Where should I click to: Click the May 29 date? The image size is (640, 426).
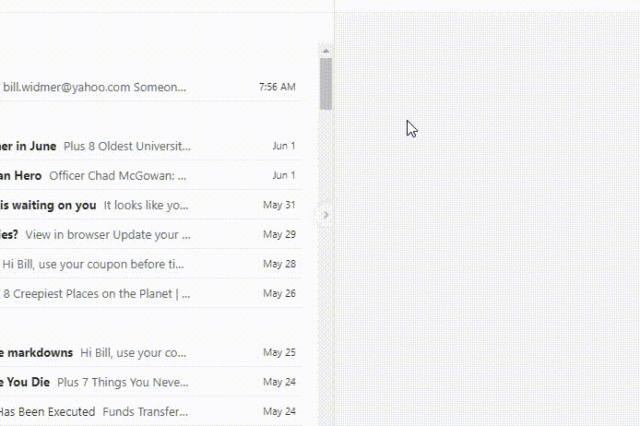pyautogui.click(x=279, y=235)
